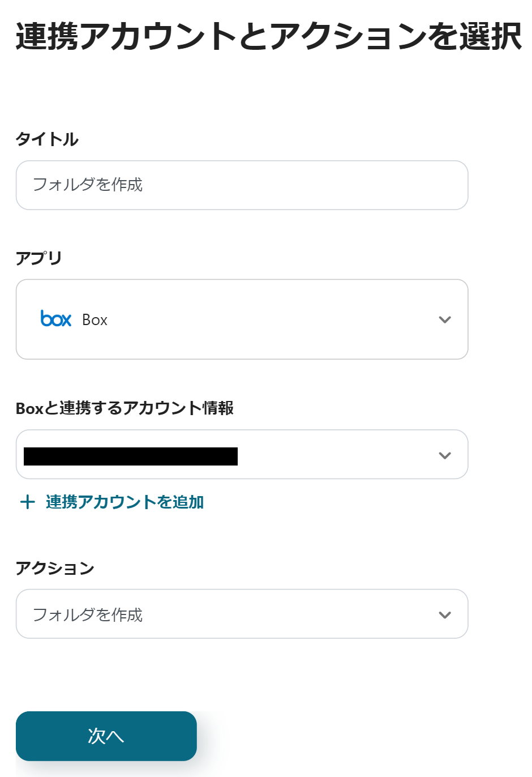Viewport: 532px width, 777px height.
Task: Click the redacted account value
Action: [x=131, y=456]
